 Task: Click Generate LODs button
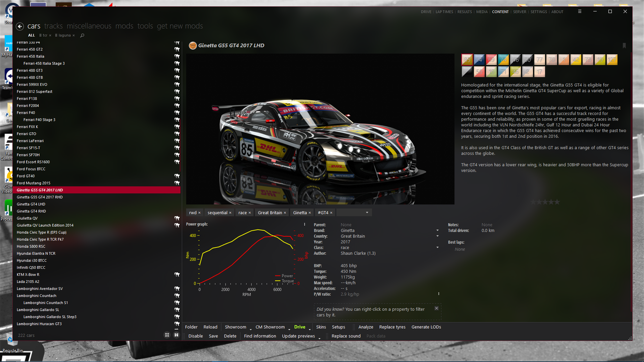point(426,327)
